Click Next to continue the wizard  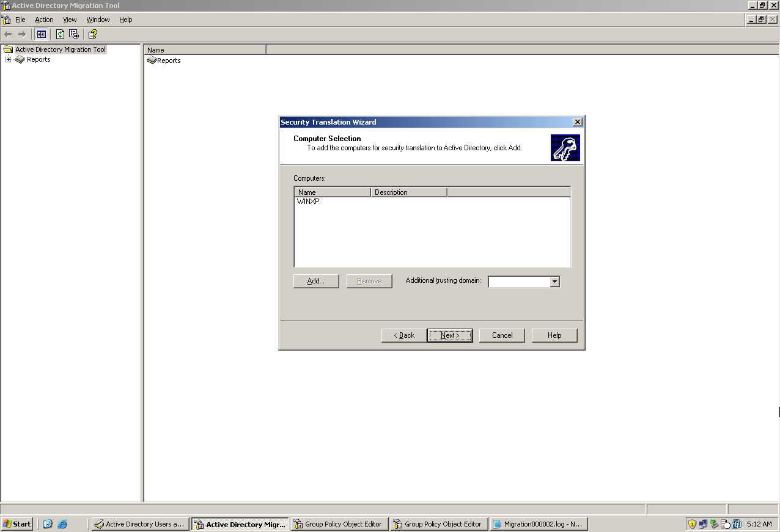coord(449,335)
